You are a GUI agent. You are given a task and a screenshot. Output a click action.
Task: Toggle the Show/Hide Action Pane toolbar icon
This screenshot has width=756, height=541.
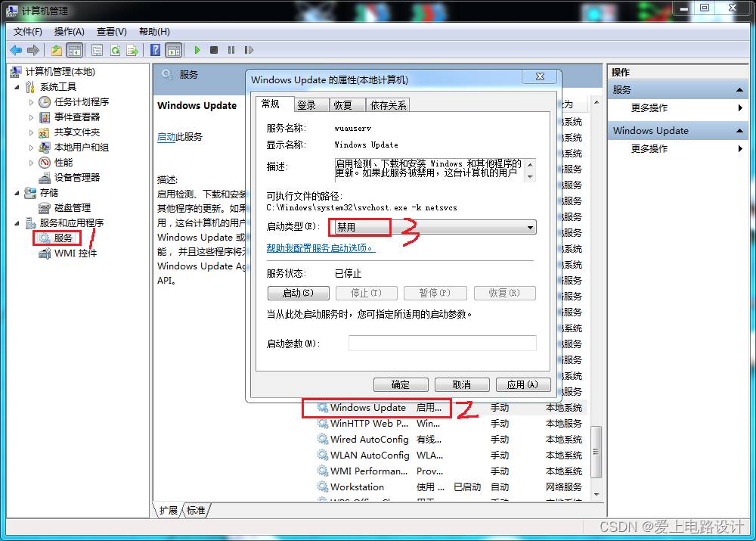(174, 50)
